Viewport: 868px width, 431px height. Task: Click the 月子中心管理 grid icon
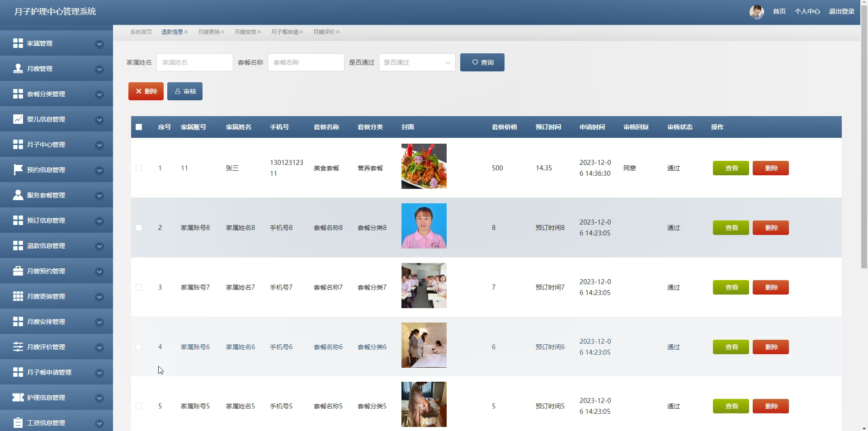(18, 145)
